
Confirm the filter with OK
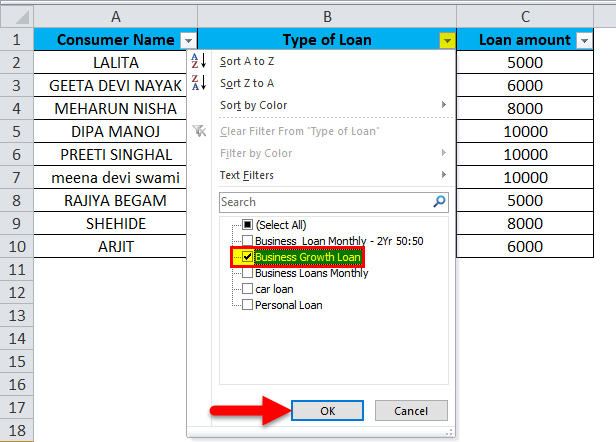[x=327, y=411]
